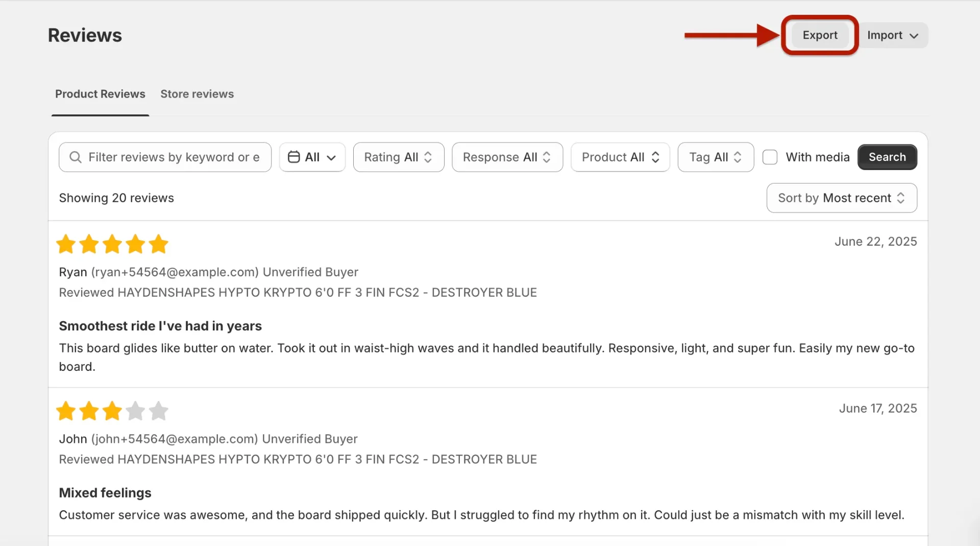
Task: Open the calendar All date dropdown
Action: (x=312, y=157)
